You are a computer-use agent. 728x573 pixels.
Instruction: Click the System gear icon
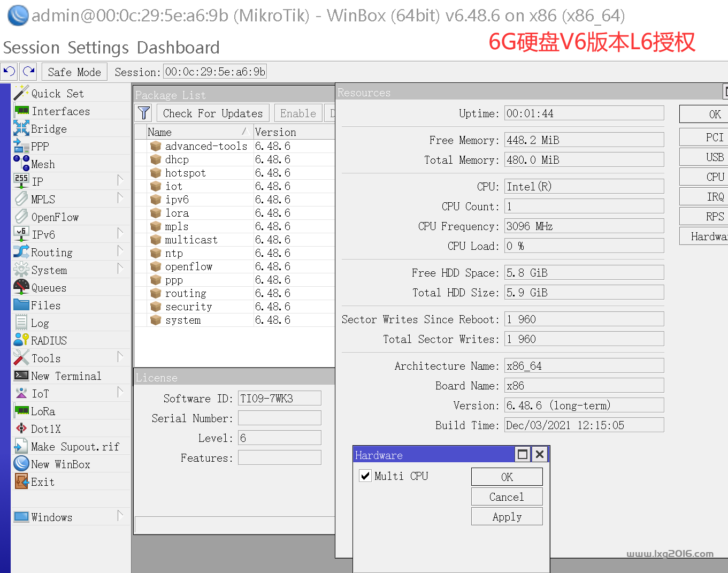[21, 270]
